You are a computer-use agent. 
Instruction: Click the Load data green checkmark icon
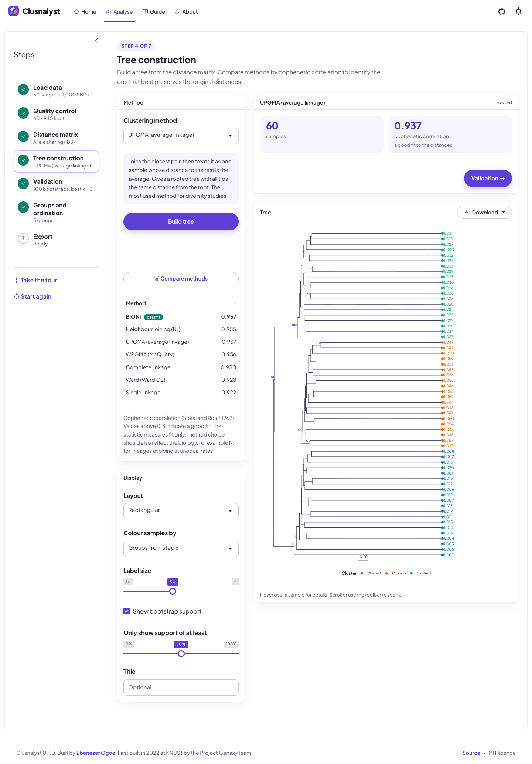coord(23,89)
